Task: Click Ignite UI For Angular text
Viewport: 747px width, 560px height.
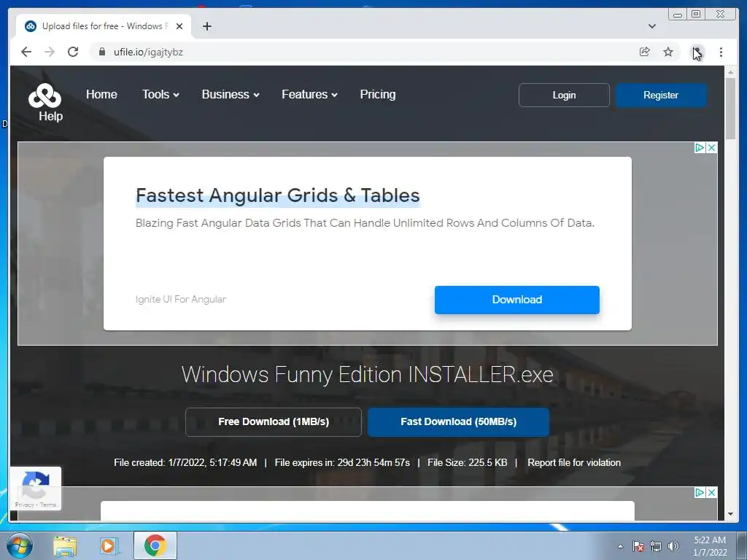Action: [x=181, y=299]
